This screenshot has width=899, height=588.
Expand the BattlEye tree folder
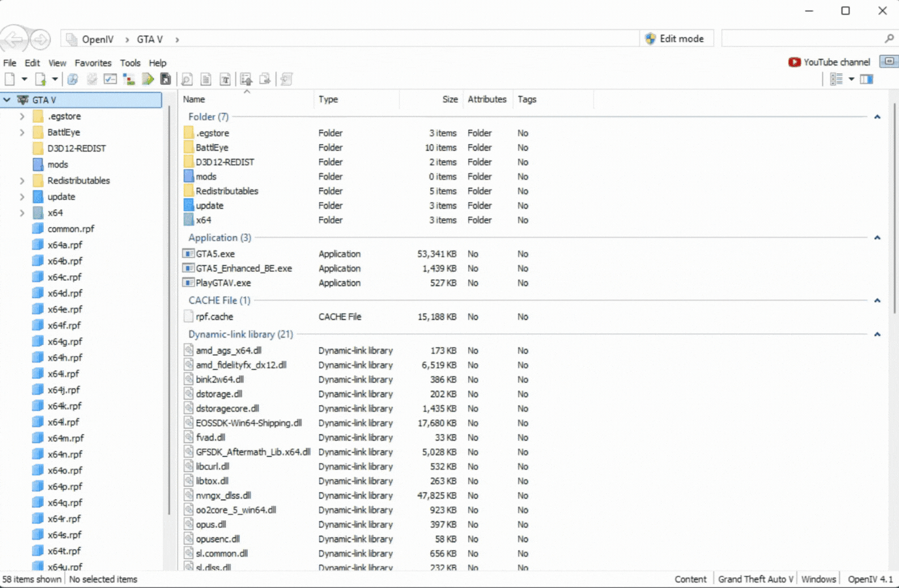point(22,132)
